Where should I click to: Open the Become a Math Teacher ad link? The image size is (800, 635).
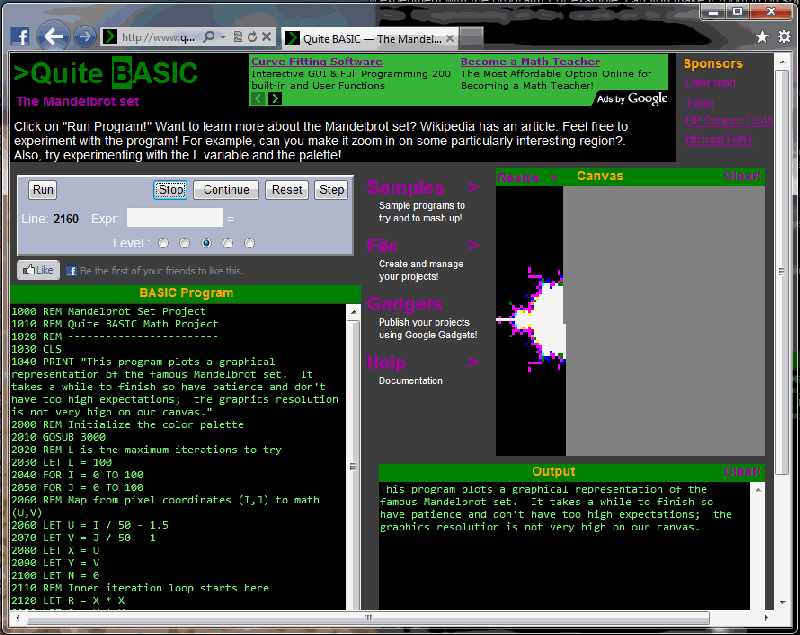point(530,61)
